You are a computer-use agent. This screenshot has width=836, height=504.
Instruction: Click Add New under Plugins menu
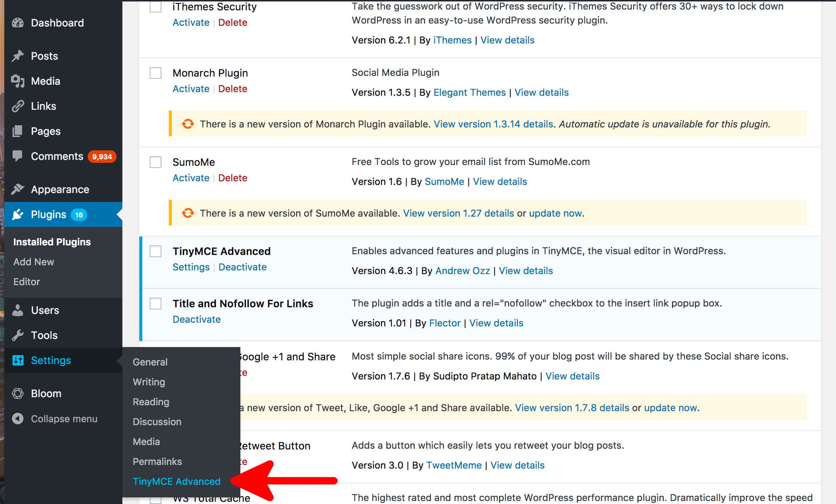pos(34,261)
